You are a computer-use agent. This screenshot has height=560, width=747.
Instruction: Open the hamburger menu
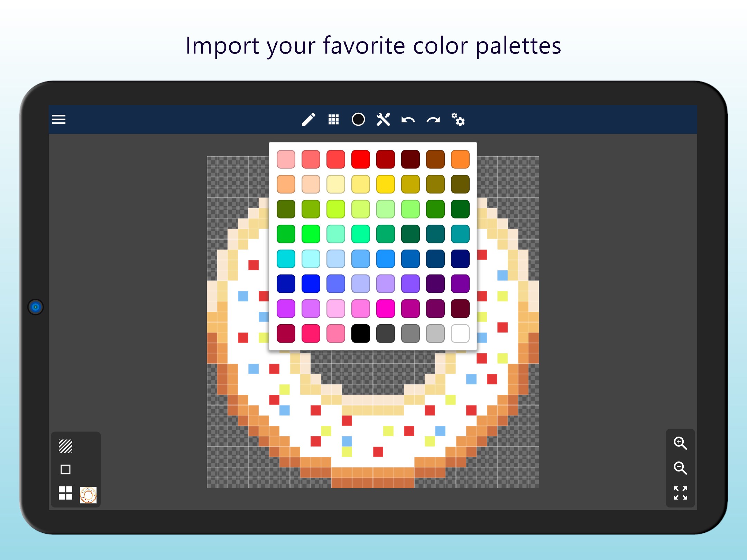point(59,120)
